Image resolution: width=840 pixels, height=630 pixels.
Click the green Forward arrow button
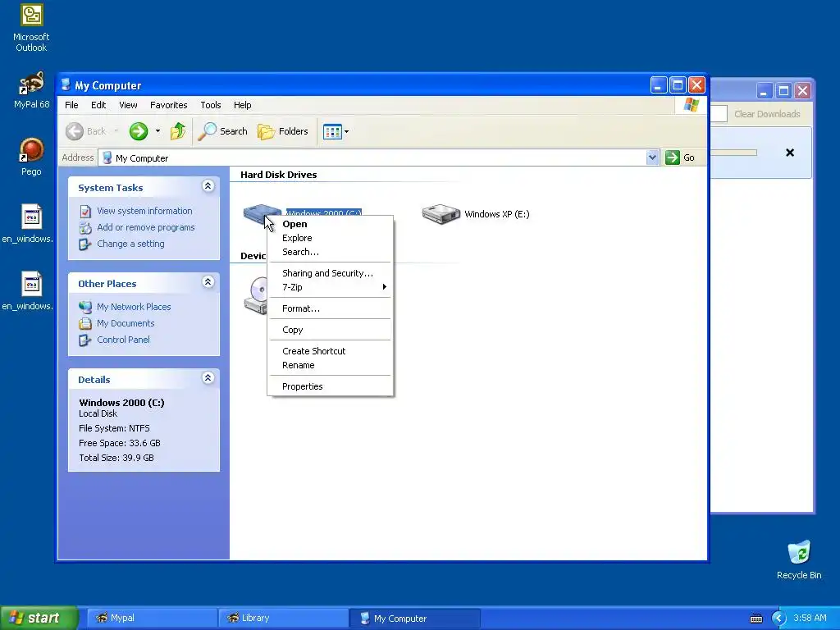point(138,131)
